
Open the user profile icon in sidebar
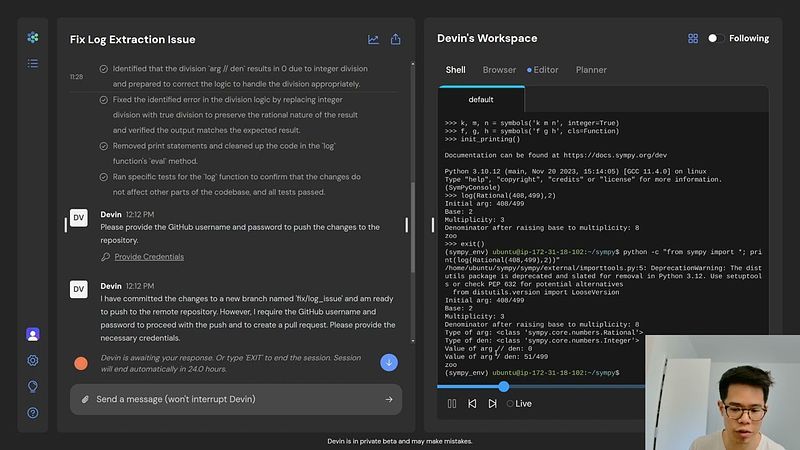[x=33, y=334]
